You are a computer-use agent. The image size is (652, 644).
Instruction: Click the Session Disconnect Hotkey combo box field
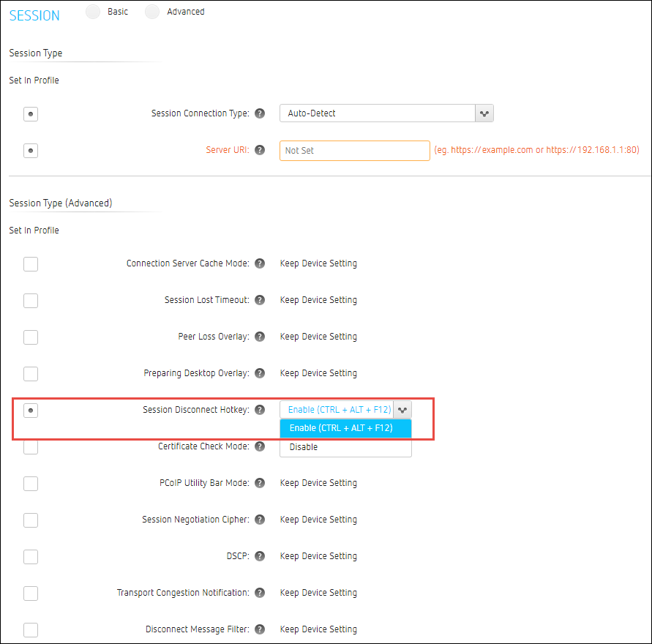[345, 410]
